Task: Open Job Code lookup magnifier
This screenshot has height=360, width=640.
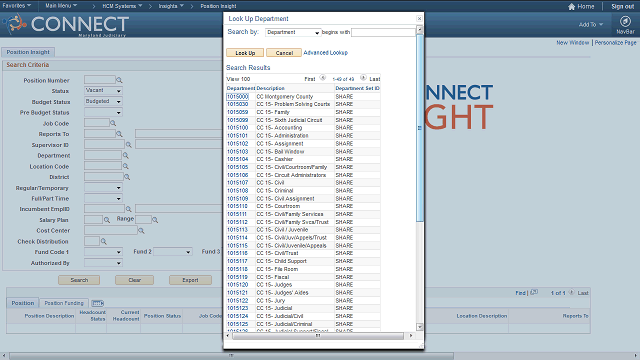Action: click(x=113, y=123)
